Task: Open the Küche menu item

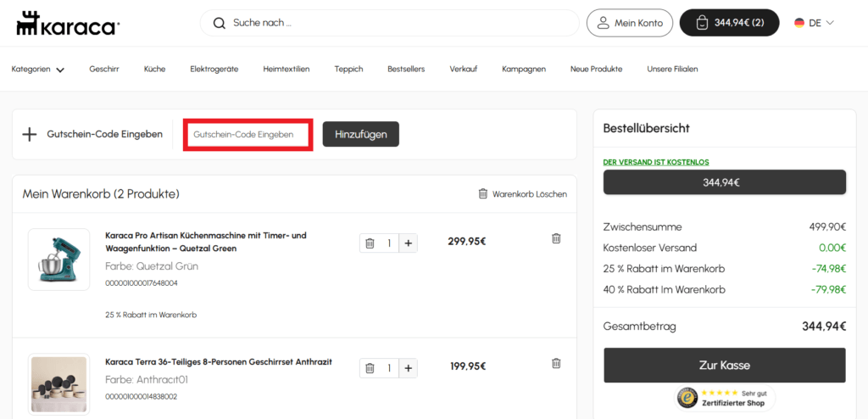Action: pos(154,70)
